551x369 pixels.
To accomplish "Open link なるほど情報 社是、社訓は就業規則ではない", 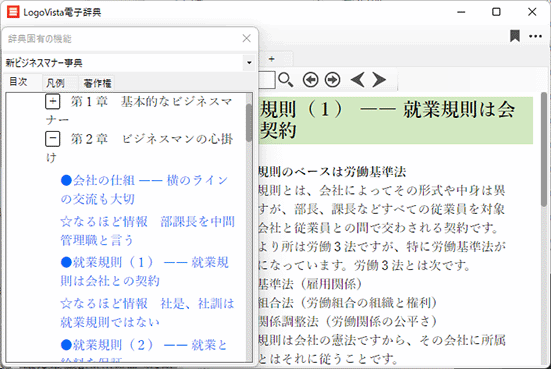I will [x=148, y=313].
